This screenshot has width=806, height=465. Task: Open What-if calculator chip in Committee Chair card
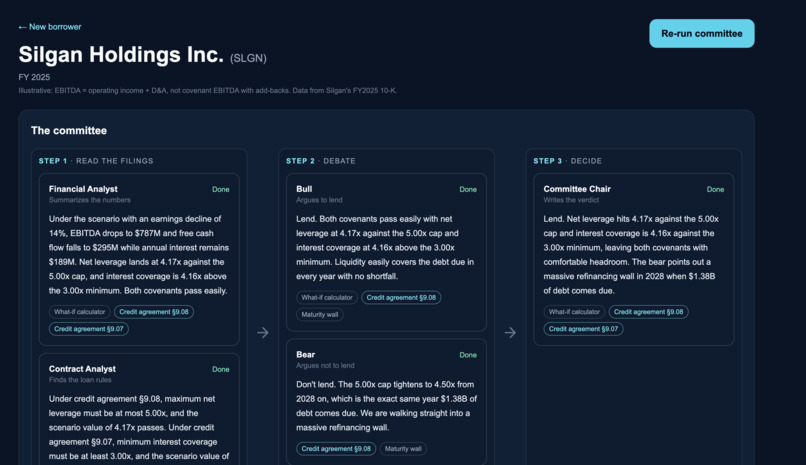[x=574, y=312]
